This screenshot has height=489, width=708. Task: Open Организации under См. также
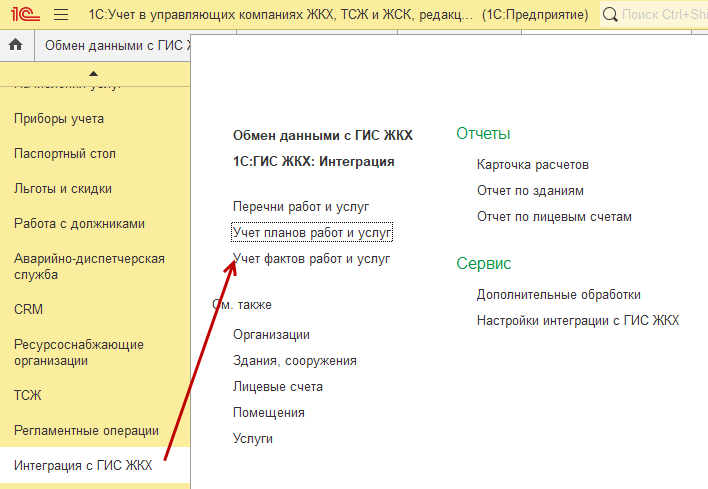coord(271,335)
